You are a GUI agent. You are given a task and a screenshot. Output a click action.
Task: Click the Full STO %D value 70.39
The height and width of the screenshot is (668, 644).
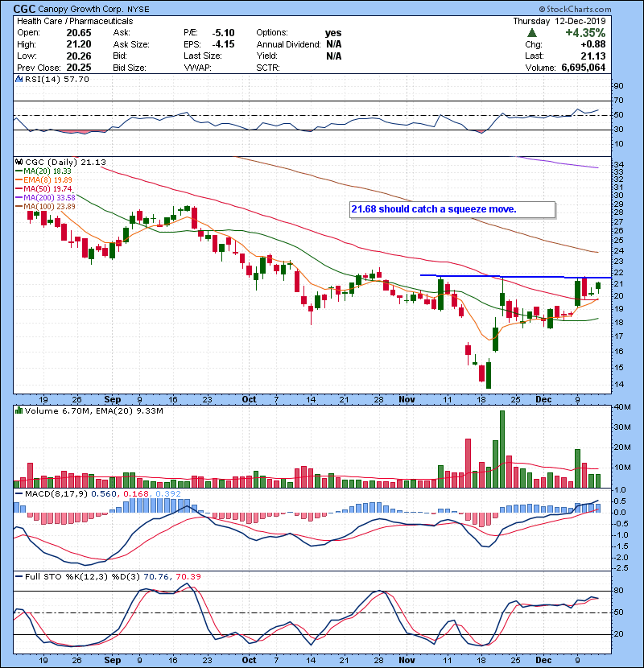pos(188,576)
